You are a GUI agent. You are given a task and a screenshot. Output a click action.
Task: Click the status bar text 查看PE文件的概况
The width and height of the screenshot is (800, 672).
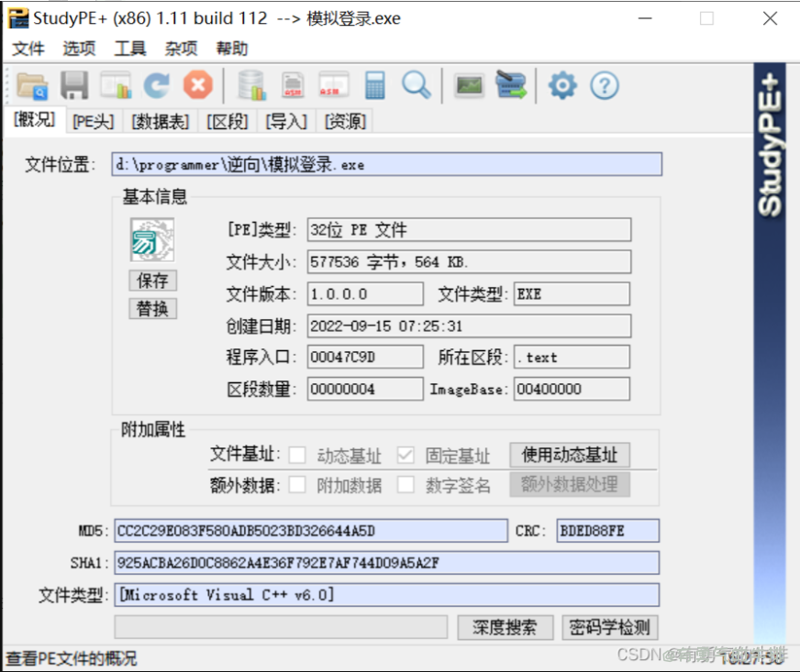point(72,659)
